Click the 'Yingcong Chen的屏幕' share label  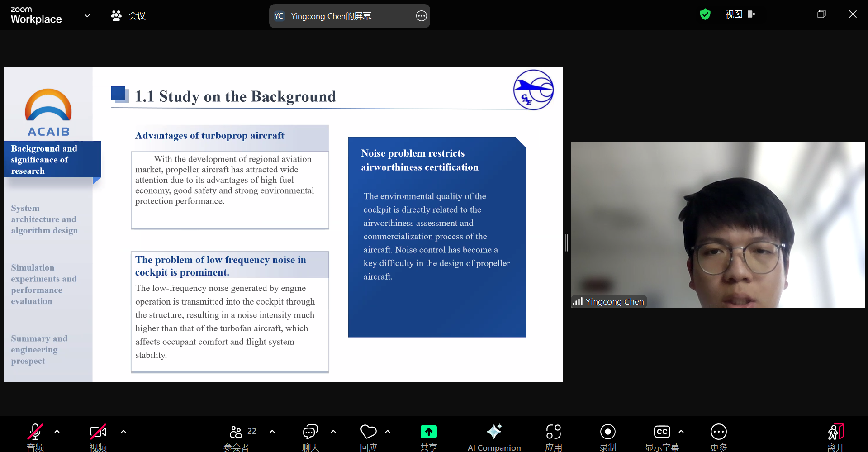[331, 16]
